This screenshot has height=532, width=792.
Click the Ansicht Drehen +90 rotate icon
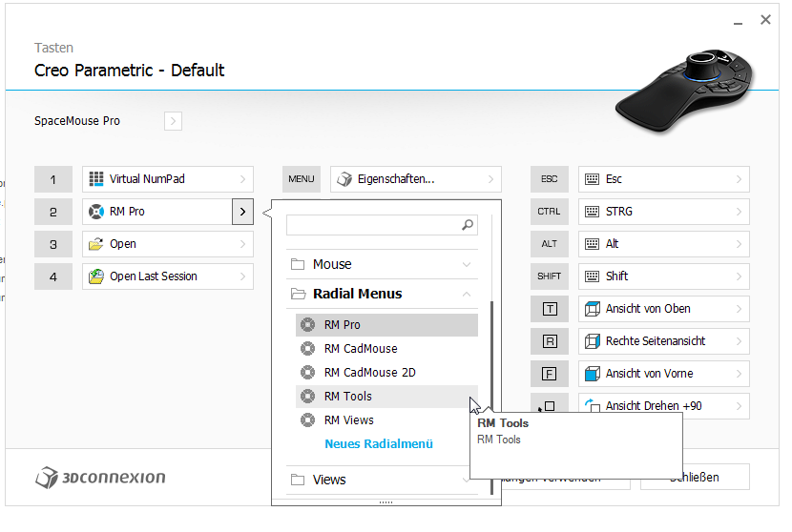(x=592, y=405)
